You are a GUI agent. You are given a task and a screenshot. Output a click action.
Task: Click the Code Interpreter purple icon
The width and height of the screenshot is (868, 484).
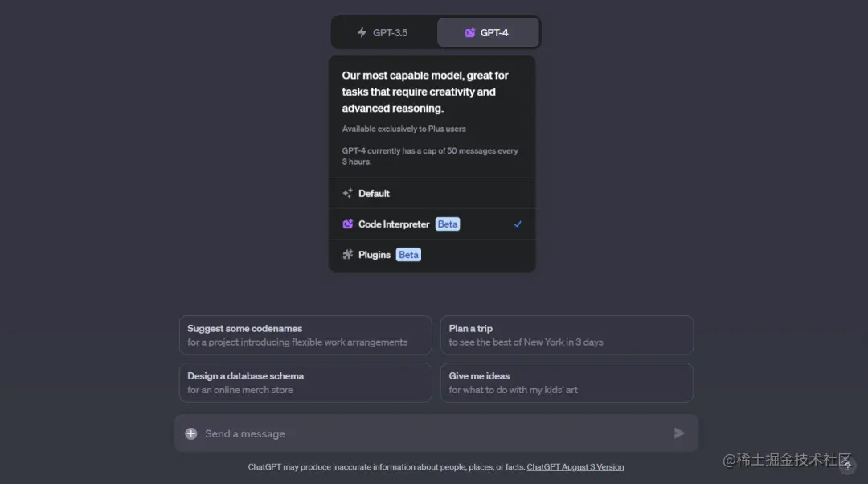(x=348, y=224)
